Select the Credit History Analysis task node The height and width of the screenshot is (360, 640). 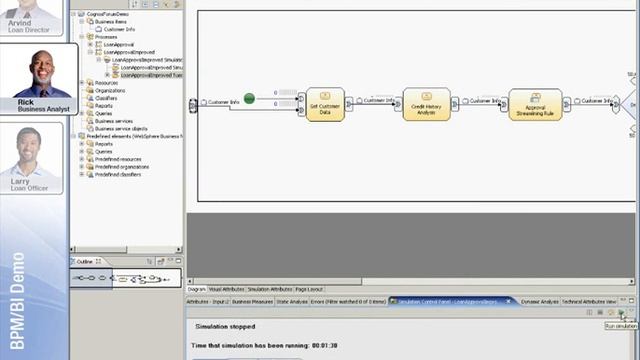coord(426,104)
